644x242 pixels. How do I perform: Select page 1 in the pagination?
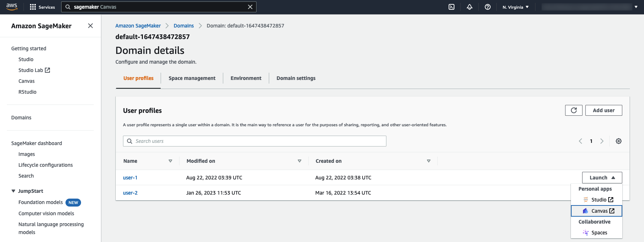click(591, 141)
